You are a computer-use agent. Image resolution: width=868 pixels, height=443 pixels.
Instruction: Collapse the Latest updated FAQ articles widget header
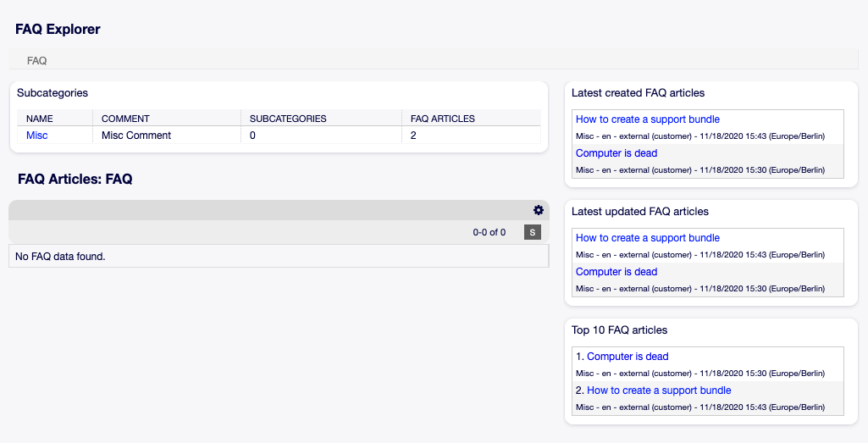click(x=640, y=212)
